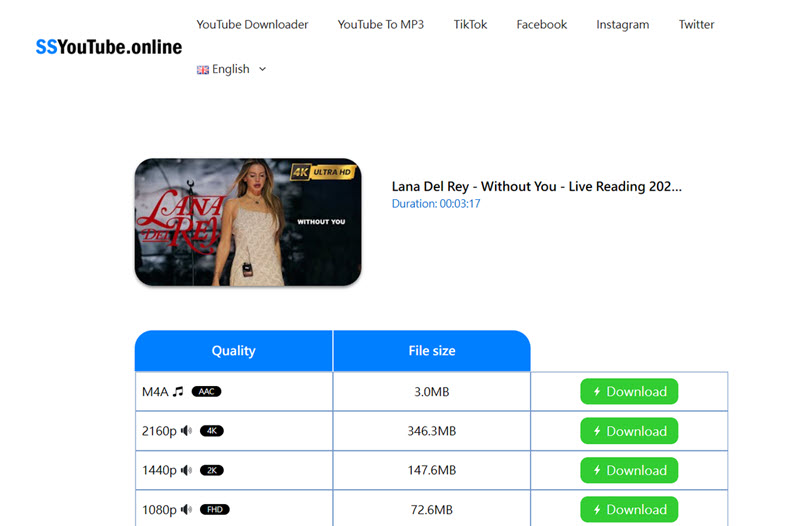Screen dimensions: 800x526
Task: Click the 4K Ultra HD badge on thumbnail
Action: 322,172
